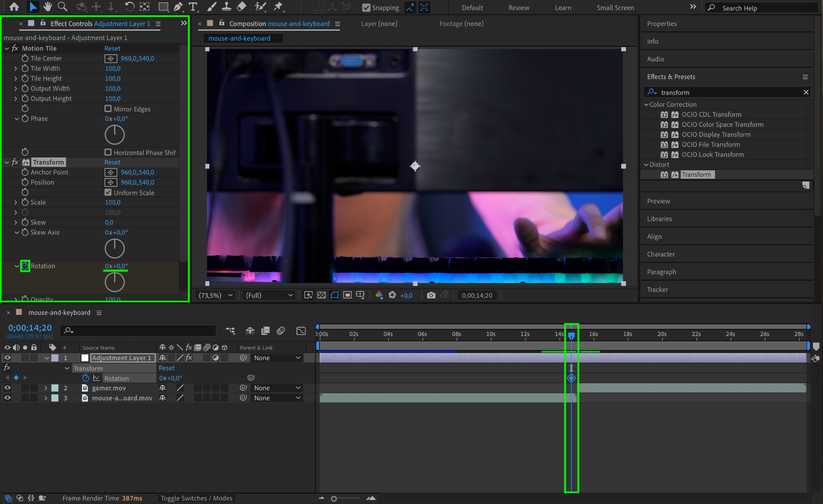Screen dimensions: 823x504
Task: Select the Puppet Pin tool
Action: point(278,7)
